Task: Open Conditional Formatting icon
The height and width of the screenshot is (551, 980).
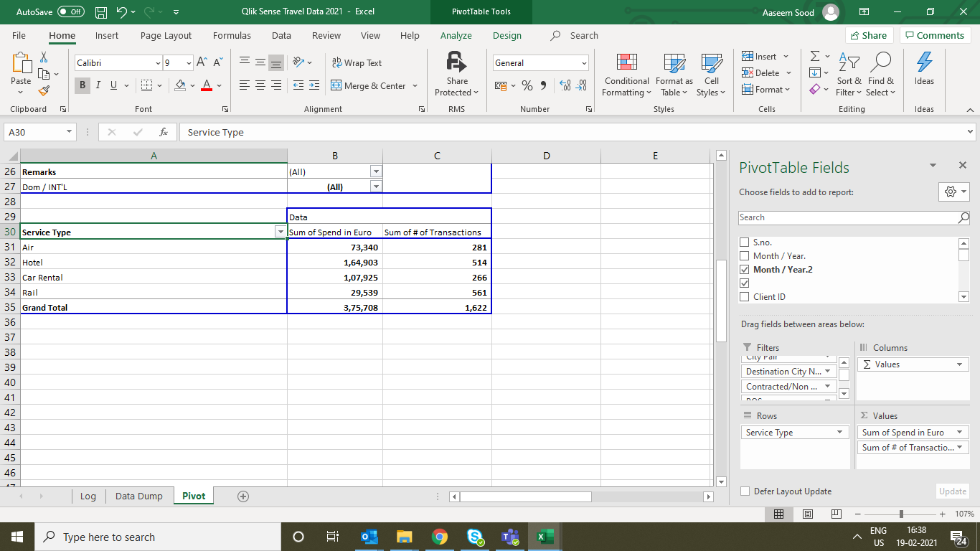Action: click(x=626, y=63)
